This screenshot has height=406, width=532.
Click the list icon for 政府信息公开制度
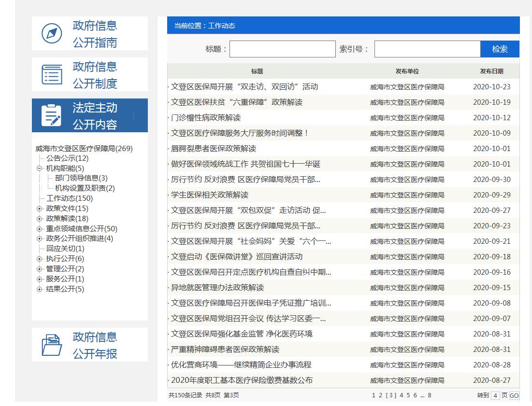(x=52, y=75)
